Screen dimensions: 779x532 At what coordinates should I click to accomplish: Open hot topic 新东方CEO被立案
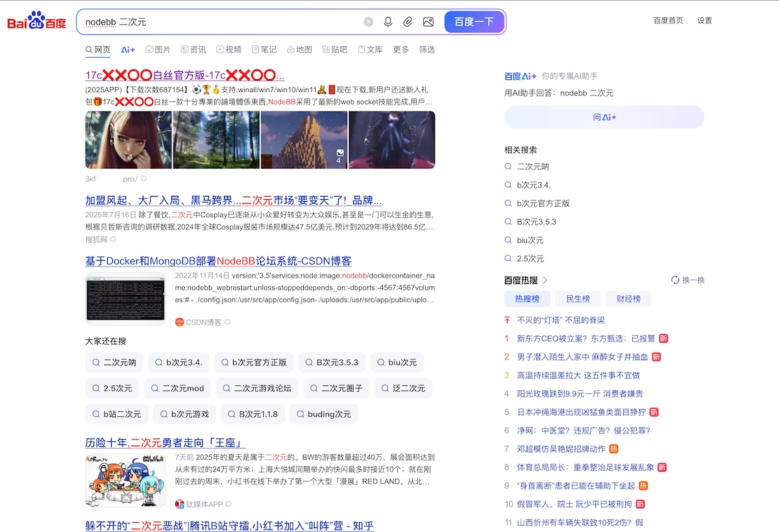(586, 338)
